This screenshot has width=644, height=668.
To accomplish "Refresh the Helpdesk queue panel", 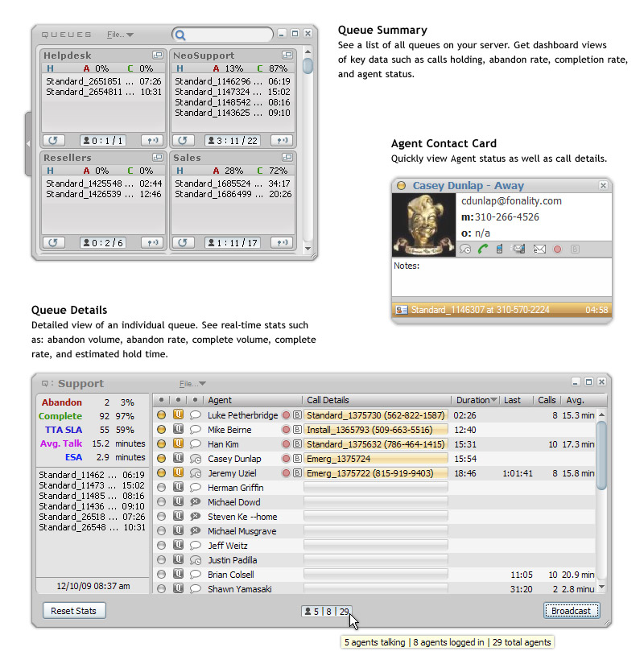I will [x=53, y=140].
